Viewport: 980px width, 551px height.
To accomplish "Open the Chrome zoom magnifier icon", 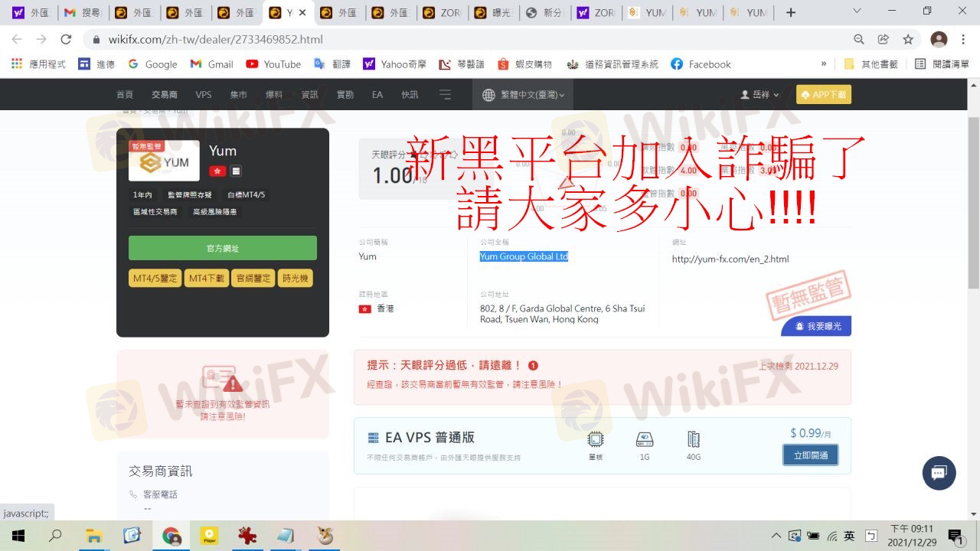I will pos(859,39).
